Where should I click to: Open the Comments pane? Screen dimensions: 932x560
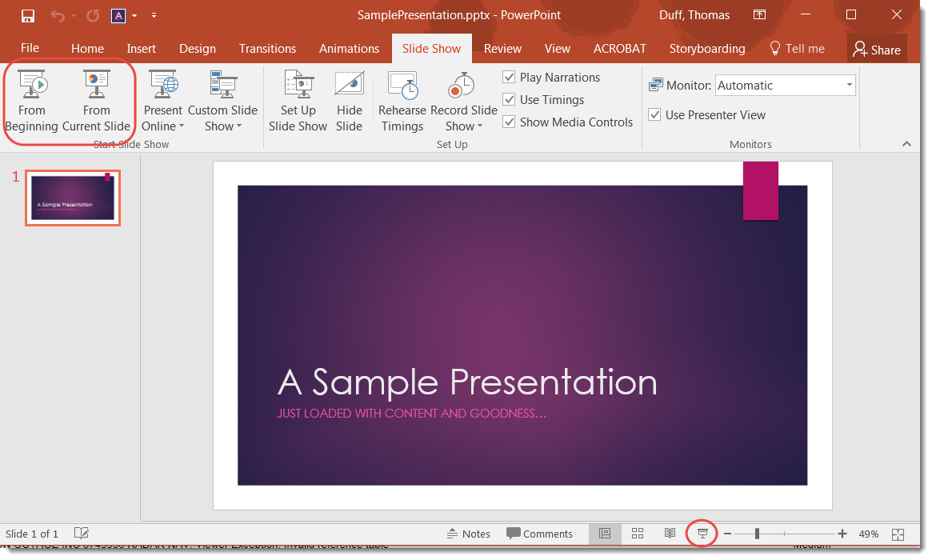tap(539, 534)
